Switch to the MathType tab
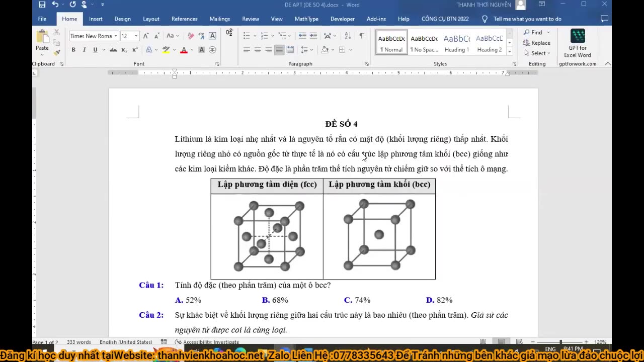The width and height of the screenshot is (644, 362). click(x=306, y=19)
